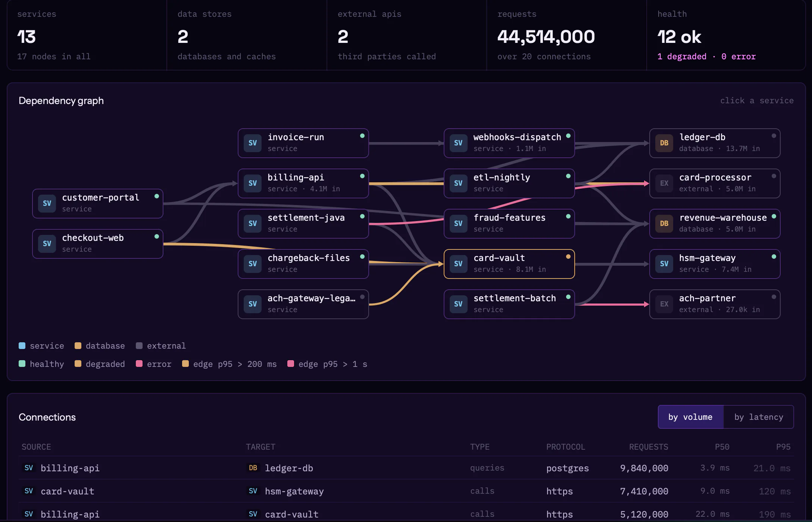
Task: Click the 21.0 ms P95 value
Action: 772,468
